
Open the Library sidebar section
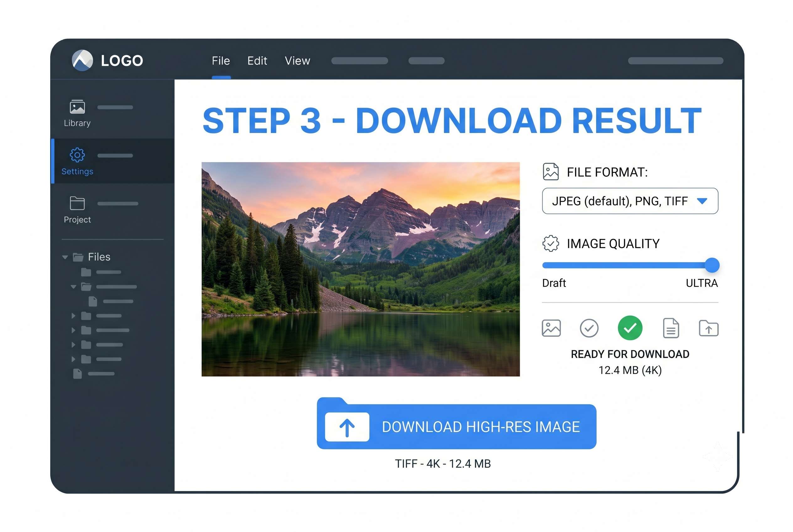[x=77, y=113]
